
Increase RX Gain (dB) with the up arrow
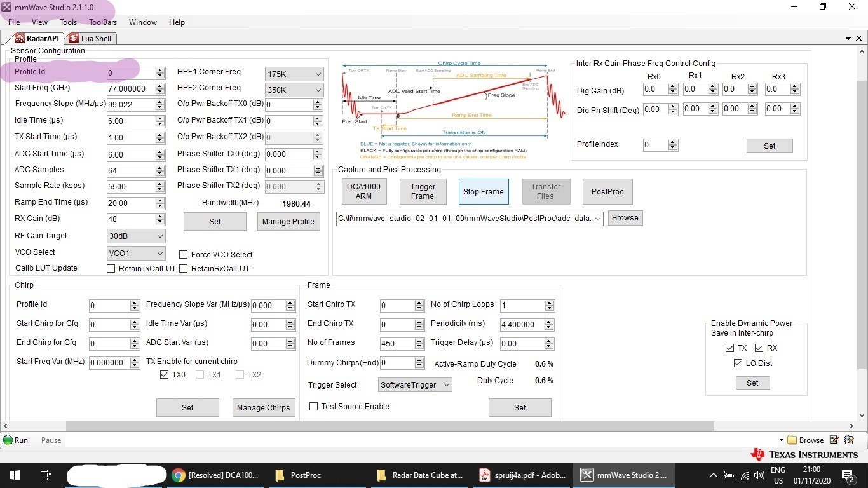[x=160, y=217]
